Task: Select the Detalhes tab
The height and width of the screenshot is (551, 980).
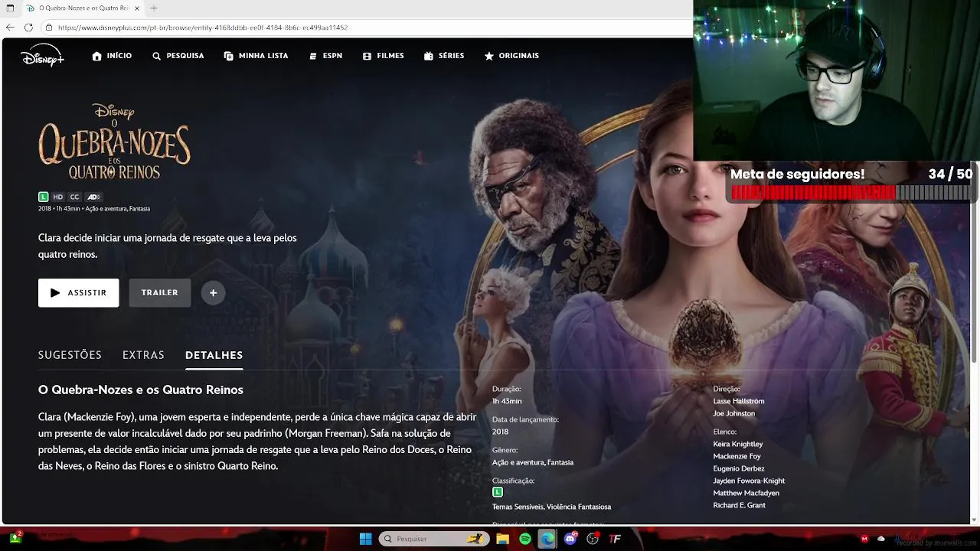Action: click(214, 355)
